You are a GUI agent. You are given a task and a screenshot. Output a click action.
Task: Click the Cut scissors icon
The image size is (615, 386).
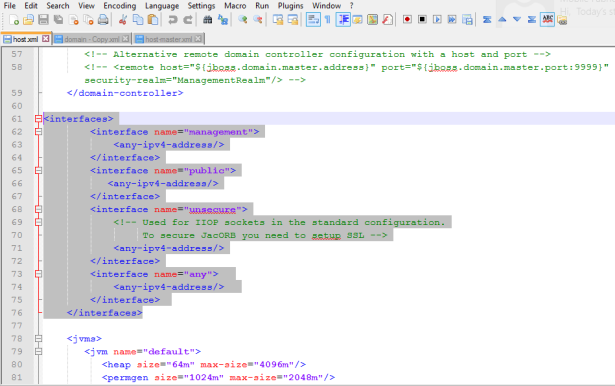(x=123, y=20)
